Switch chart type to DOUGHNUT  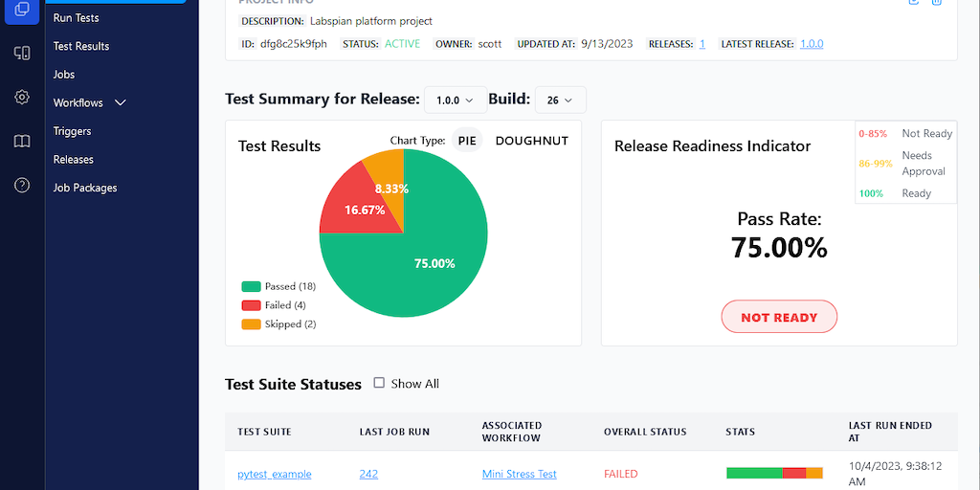[x=531, y=141]
